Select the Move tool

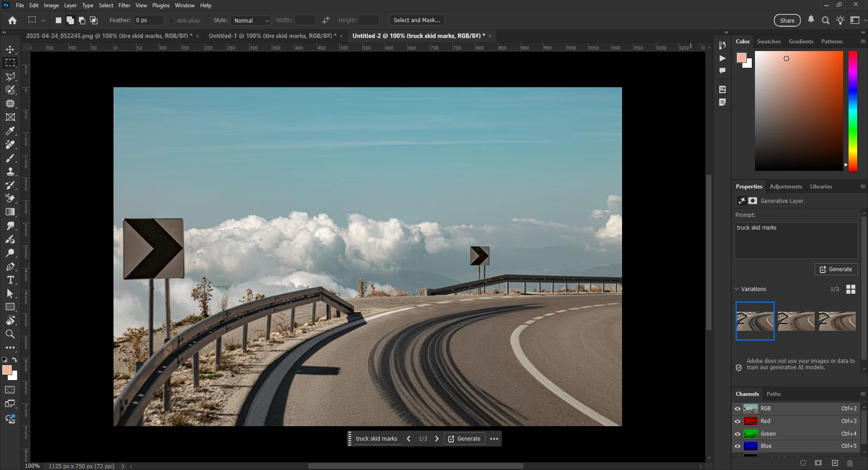pyautogui.click(x=10, y=49)
